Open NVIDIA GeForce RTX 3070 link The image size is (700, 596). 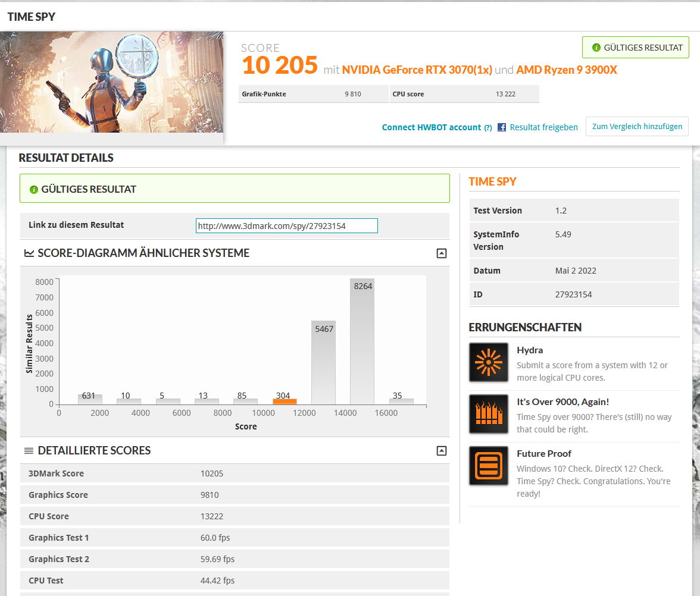point(417,70)
